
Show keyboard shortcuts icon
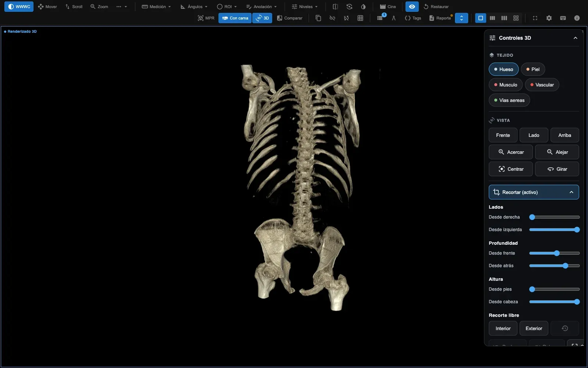click(x=563, y=18)
